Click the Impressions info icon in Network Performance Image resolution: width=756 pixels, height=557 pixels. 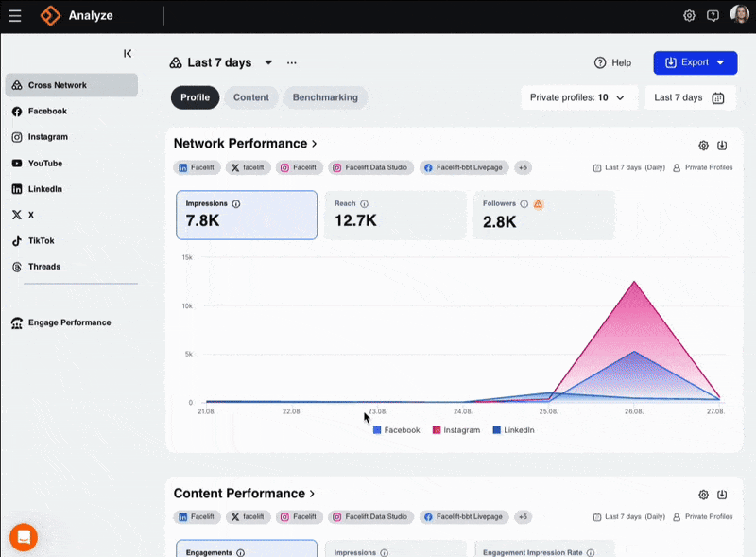pos(236,203)
